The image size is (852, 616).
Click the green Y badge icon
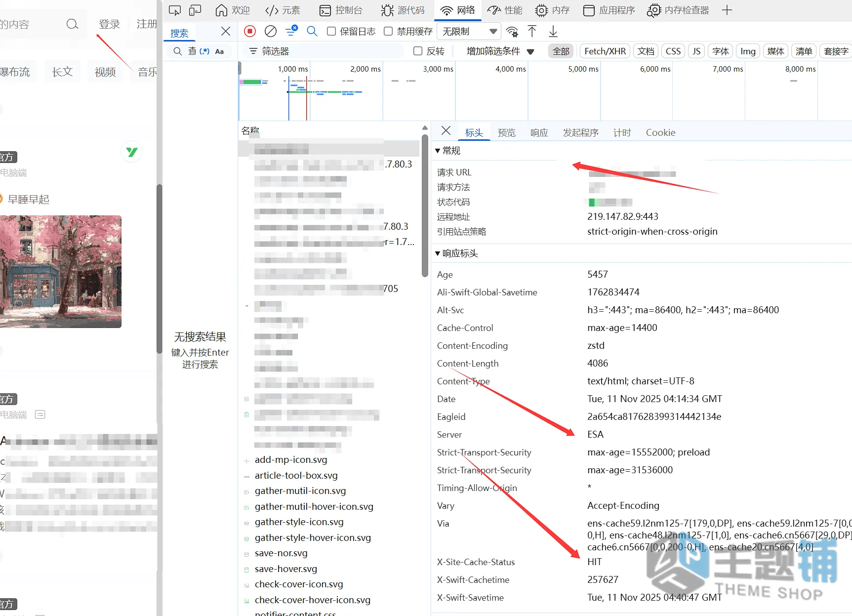(x=131, y=152)
